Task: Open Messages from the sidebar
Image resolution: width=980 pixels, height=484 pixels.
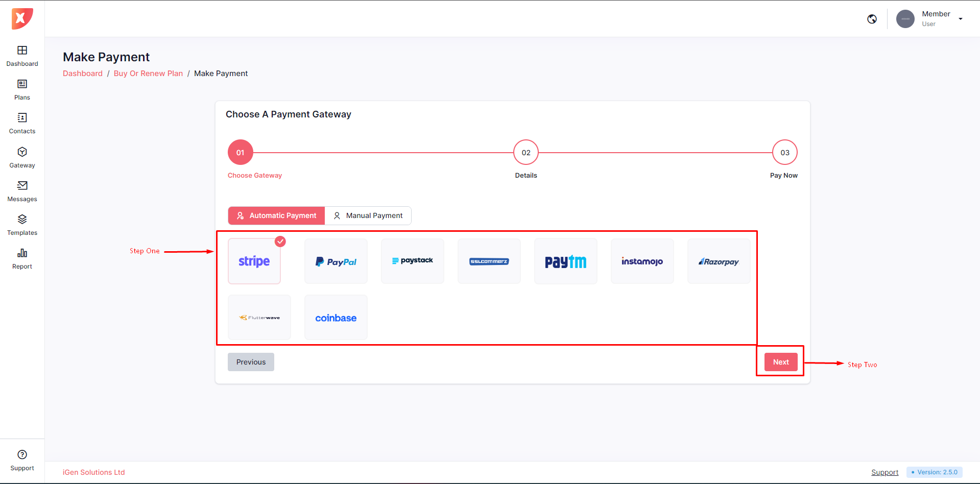Action: [x=22, y=191]
